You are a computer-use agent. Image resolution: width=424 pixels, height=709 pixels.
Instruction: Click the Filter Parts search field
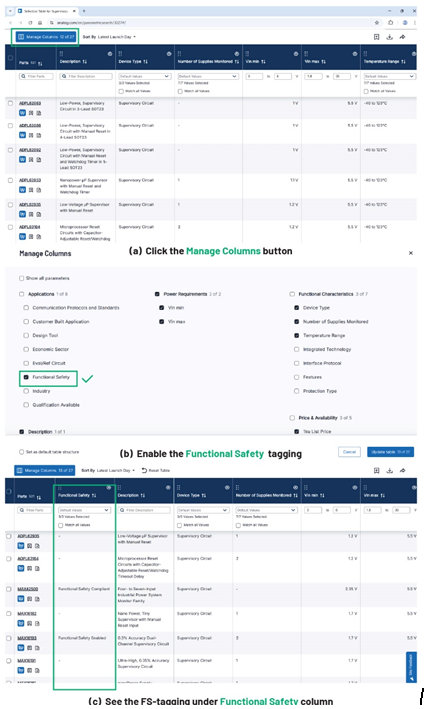36,76
